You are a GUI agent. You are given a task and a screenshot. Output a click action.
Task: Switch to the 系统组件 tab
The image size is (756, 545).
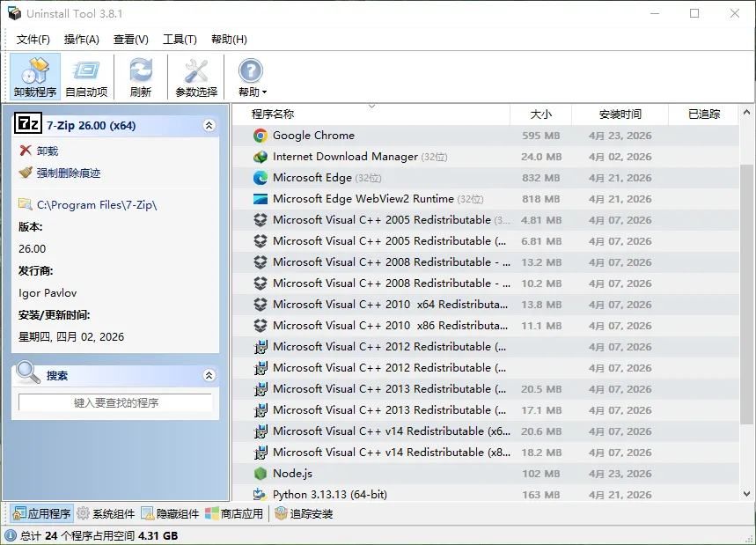tap(106, 513)
